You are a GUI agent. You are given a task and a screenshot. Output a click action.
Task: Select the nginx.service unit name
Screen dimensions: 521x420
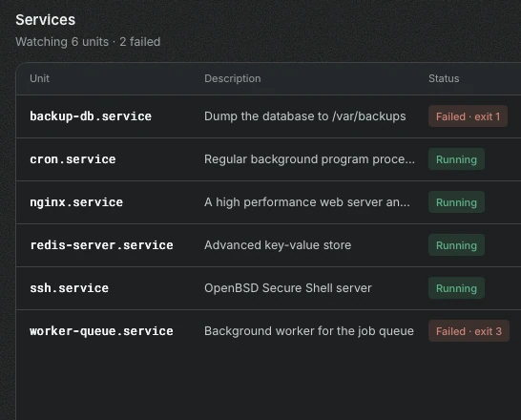point(76,202)
